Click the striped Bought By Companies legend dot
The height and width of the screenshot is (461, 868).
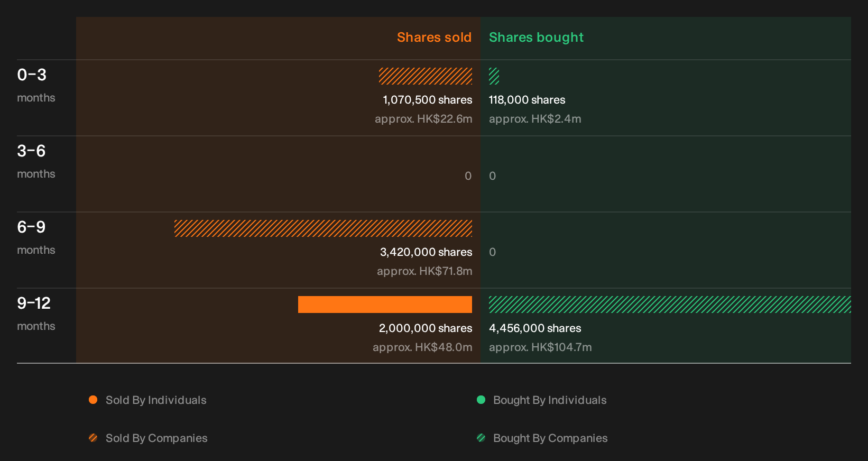[x=481, y=438]
